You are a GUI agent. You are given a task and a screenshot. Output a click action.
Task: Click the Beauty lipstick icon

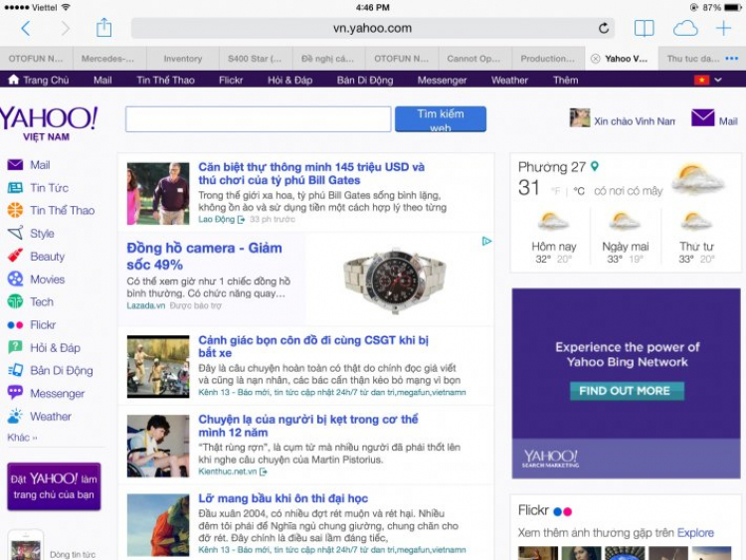tap(15, 256)
